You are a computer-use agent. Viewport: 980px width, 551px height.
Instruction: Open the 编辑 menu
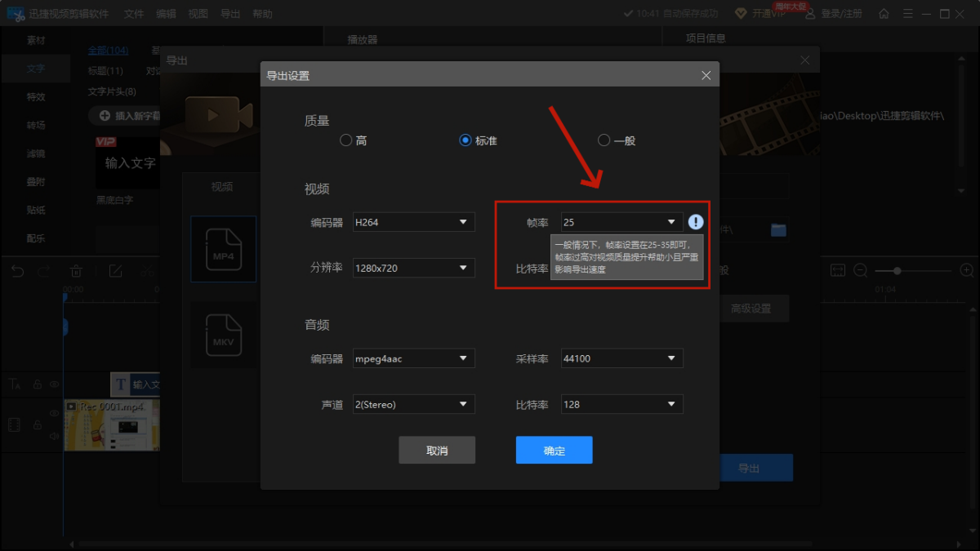[x=166, y=14]
